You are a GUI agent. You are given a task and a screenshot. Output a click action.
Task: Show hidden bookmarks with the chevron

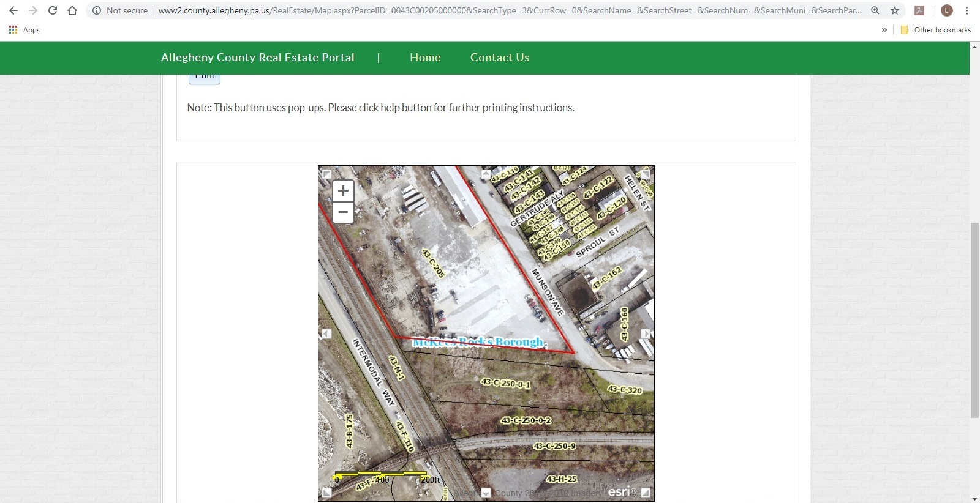click(x=884, y=29)
